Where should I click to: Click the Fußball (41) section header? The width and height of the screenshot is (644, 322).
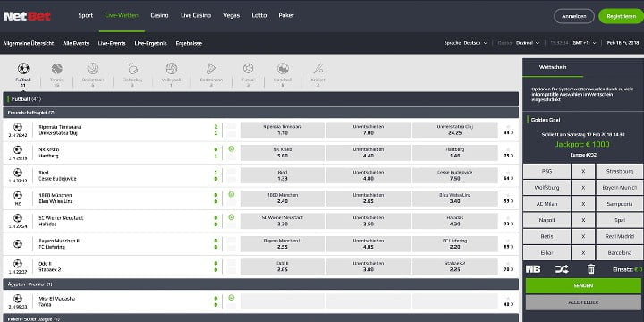coord(260,99)
